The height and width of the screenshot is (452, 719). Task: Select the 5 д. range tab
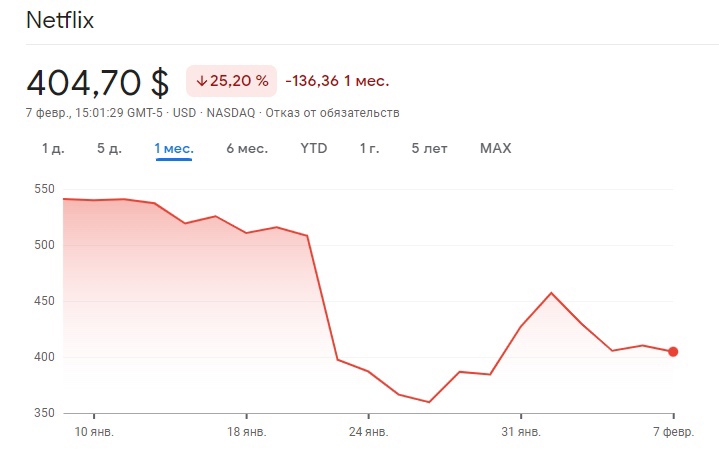(x=109, y=149)
